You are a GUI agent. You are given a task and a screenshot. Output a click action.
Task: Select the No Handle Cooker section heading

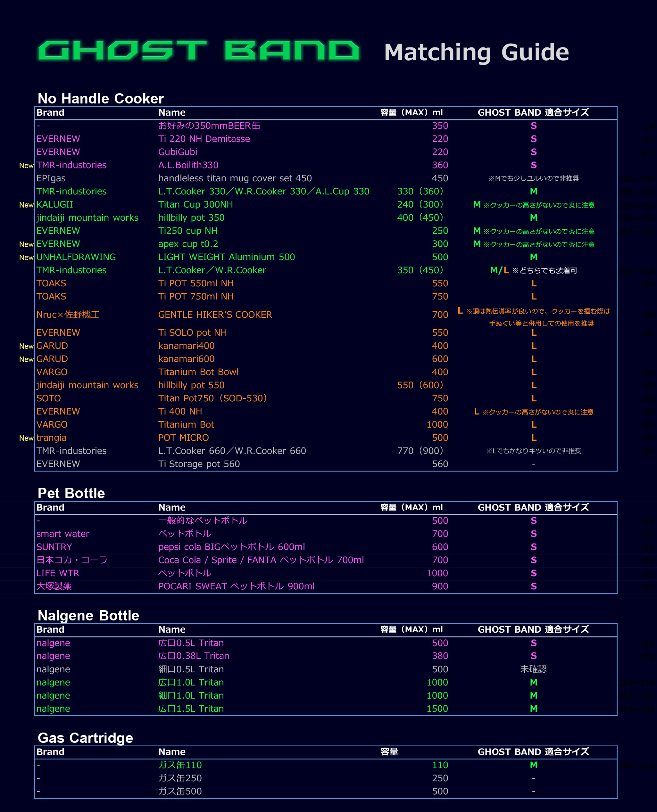100,99
